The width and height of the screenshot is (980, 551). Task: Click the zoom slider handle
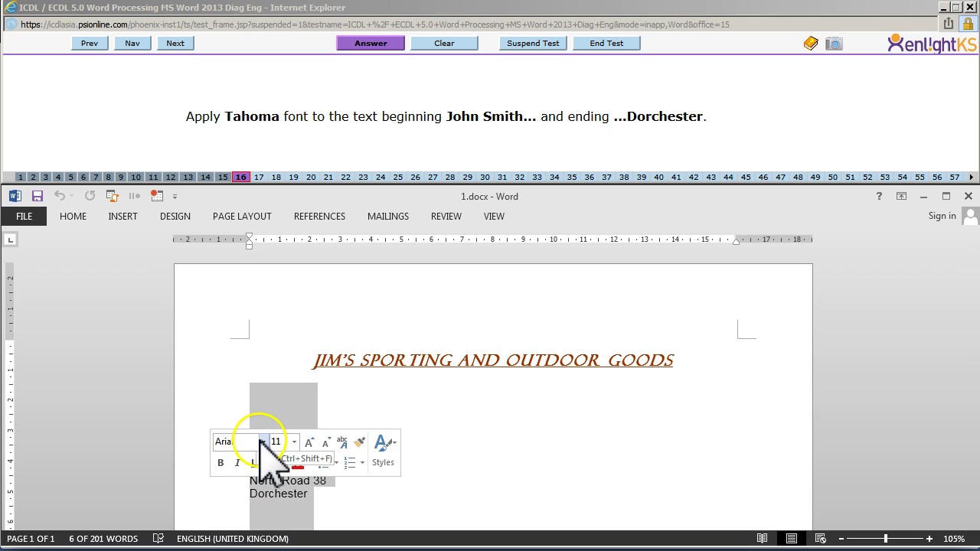(886, 539)
